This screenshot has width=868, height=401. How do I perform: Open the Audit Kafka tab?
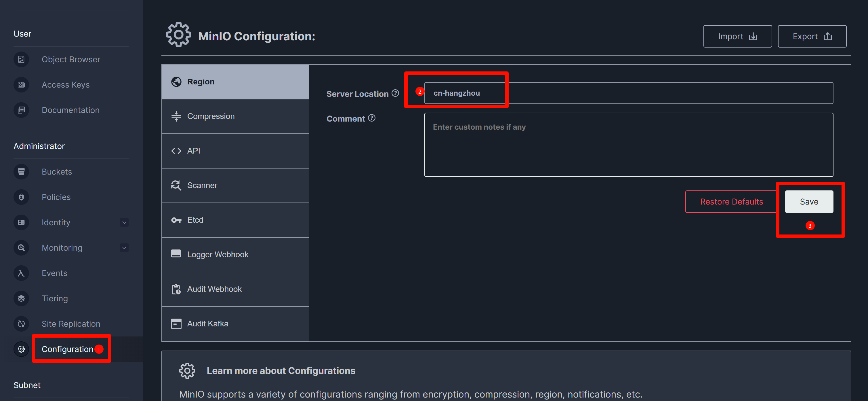coord(235,324)
